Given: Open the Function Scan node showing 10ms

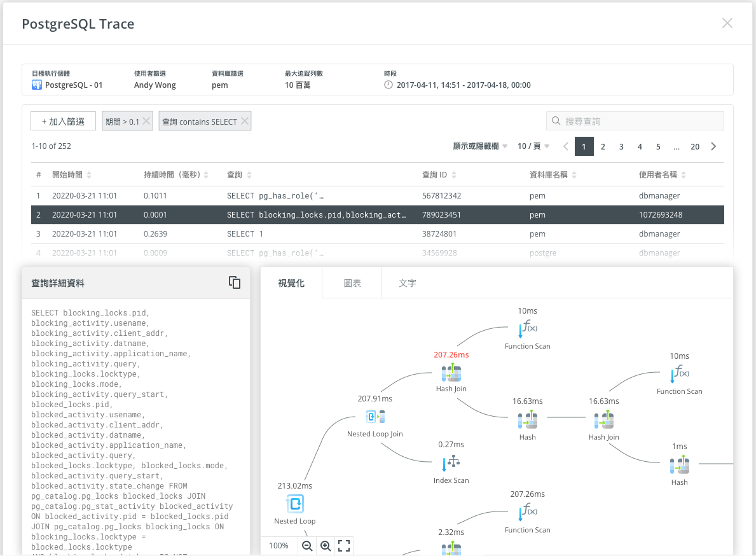Looking at the screenshot, I should tap(527, 328).
